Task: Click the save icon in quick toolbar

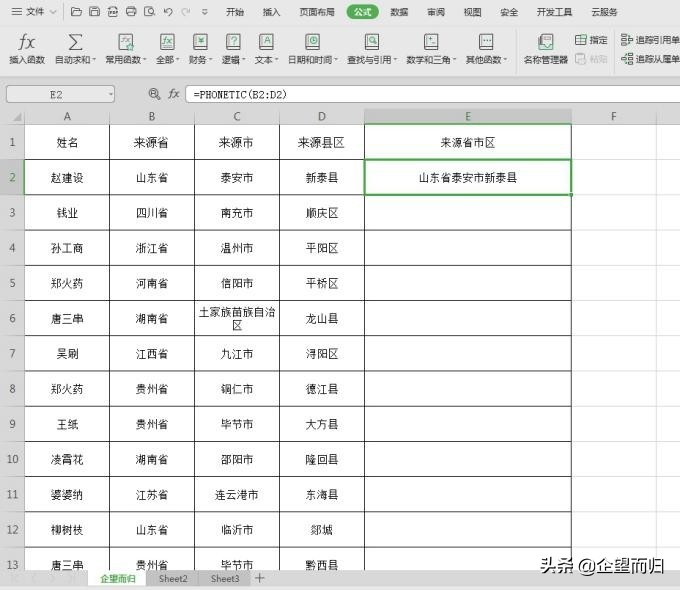Action: coord(94,12)
